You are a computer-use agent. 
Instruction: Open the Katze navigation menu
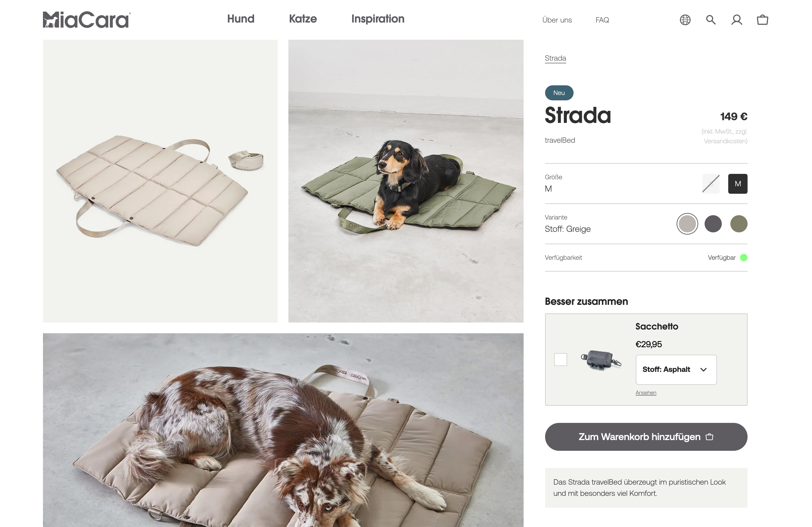pos(303,19)
